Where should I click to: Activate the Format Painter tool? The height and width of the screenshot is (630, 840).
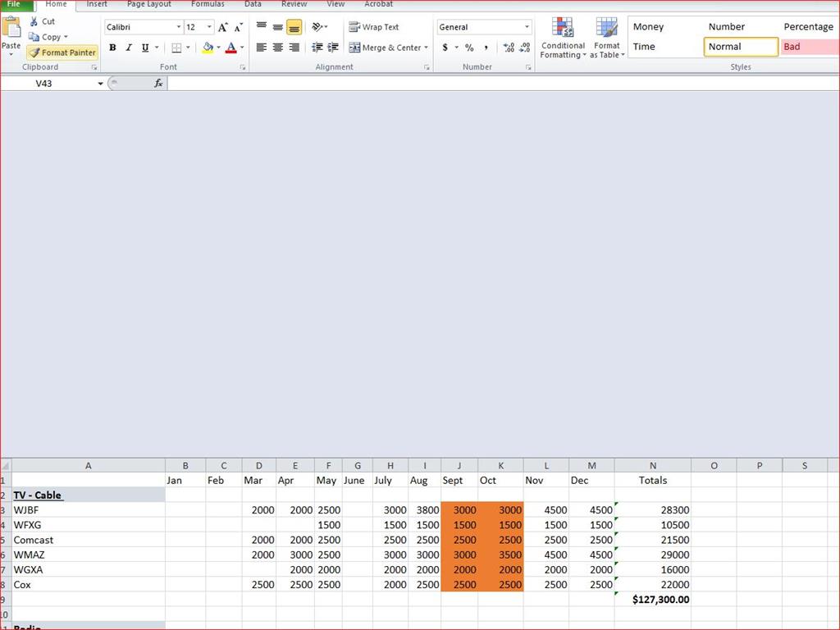click(x=62, y=52)
